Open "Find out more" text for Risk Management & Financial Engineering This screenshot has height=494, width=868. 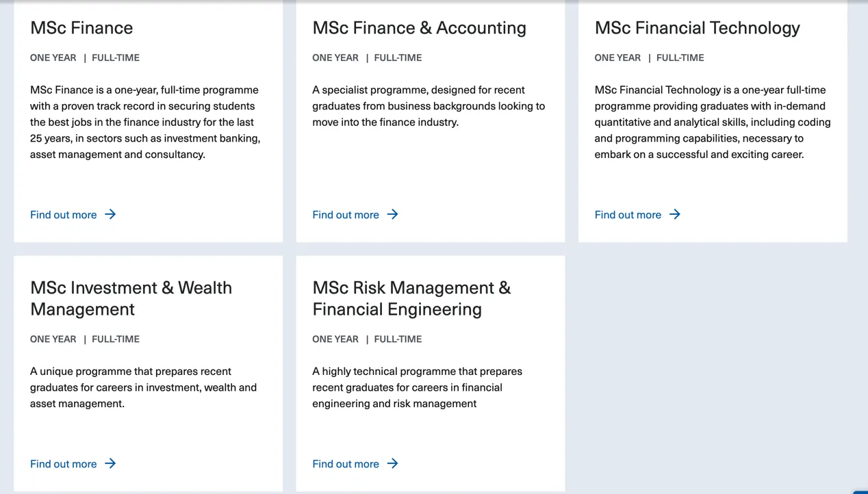pyautogui.click(x=346, y=464)
